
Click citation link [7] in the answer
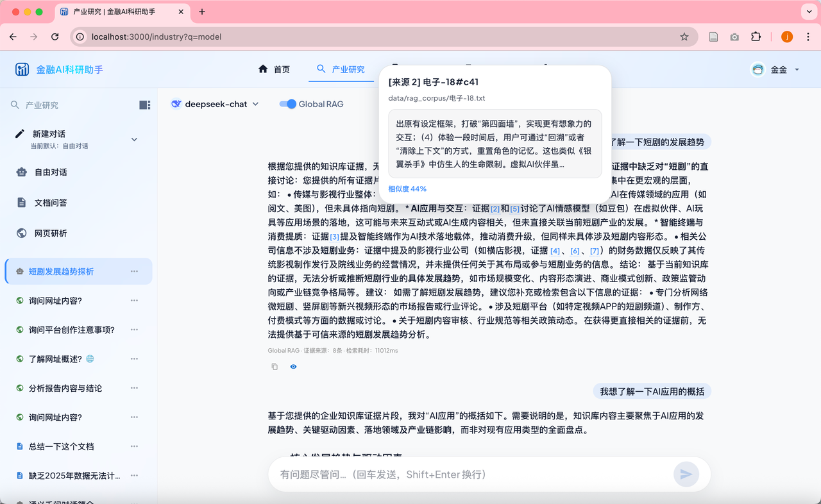point(595,251)
